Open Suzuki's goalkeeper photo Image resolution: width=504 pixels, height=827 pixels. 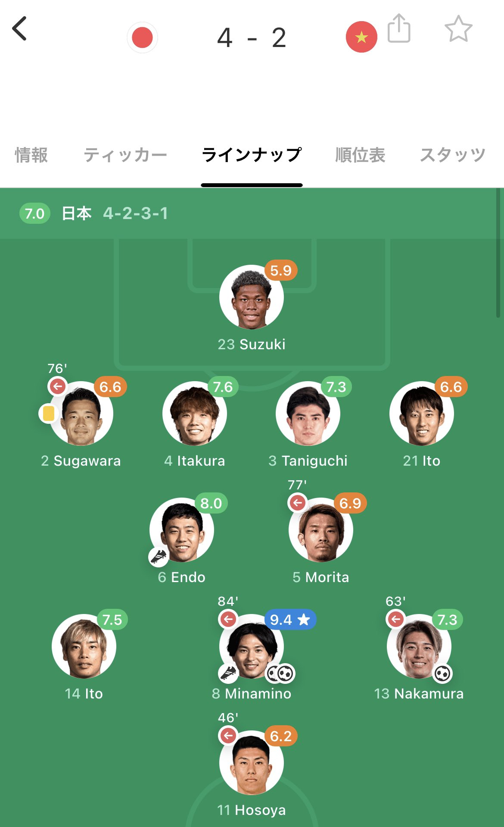tap(252, 297)
